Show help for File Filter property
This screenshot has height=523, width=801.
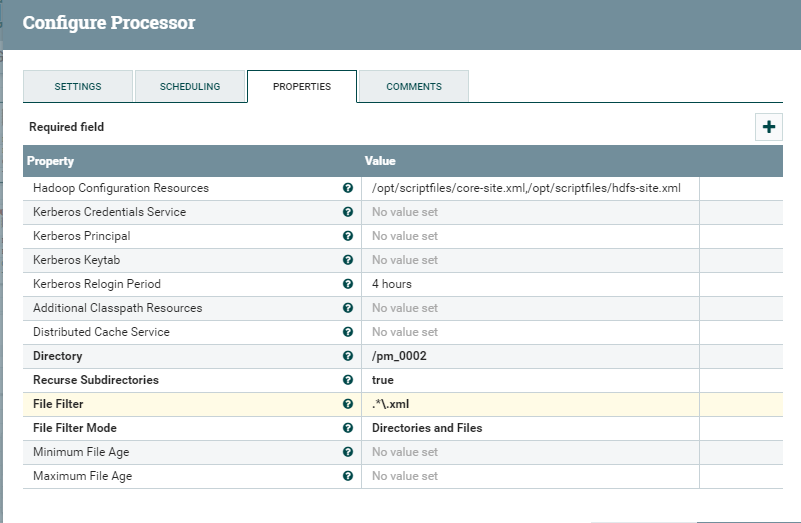point(348,404)
